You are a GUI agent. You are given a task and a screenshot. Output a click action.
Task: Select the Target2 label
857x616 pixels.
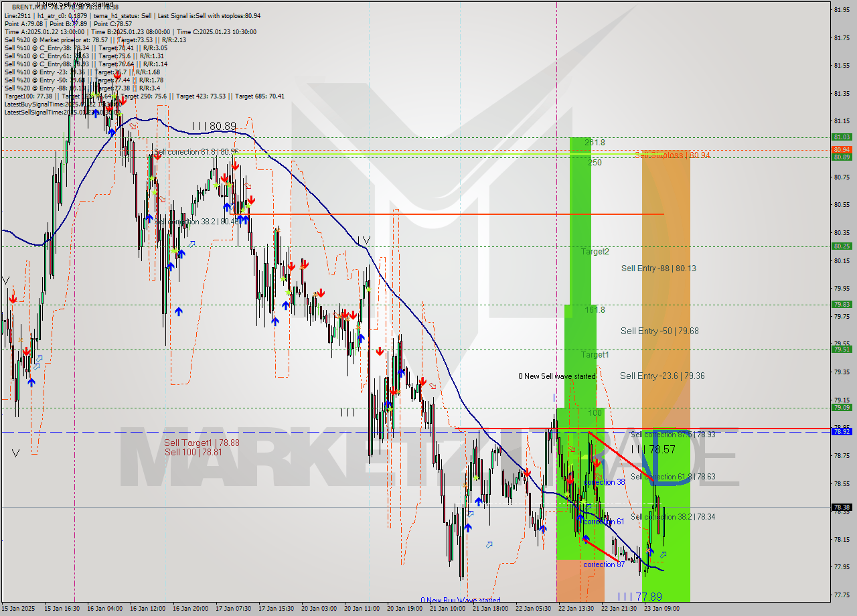[x=595, y=252]
